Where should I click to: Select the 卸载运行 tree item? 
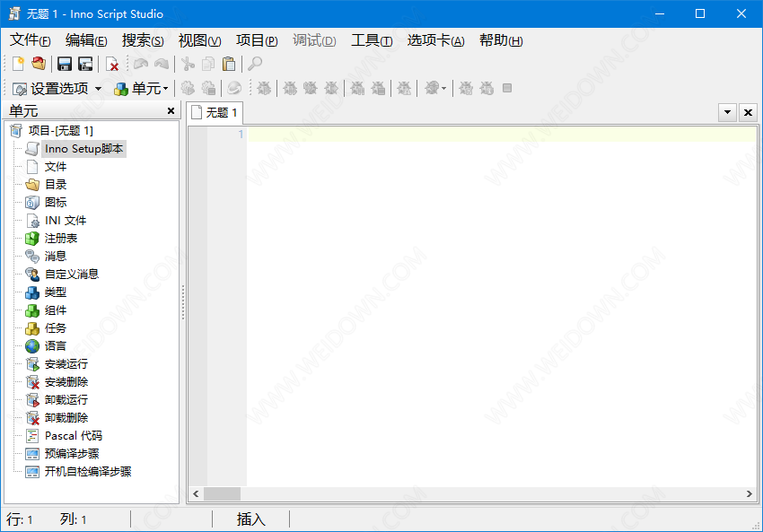click(66, 400)
